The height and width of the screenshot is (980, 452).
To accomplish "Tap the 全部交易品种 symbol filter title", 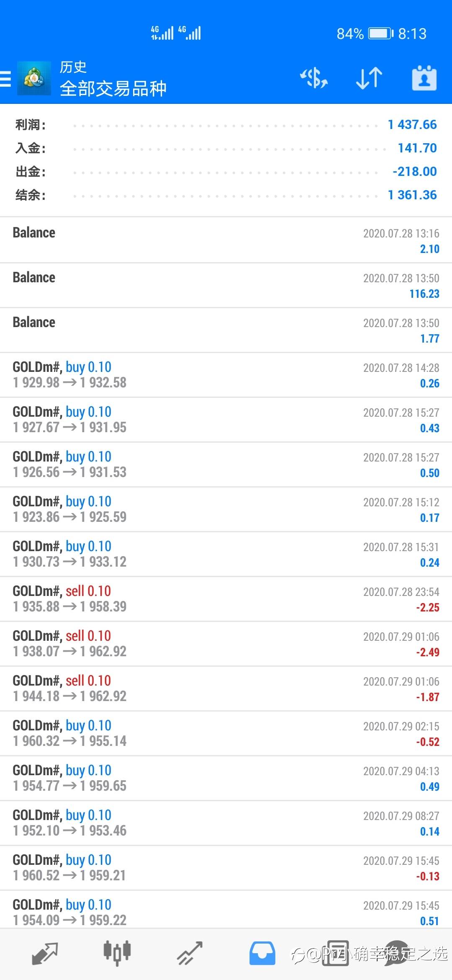I will coord(113,88).
